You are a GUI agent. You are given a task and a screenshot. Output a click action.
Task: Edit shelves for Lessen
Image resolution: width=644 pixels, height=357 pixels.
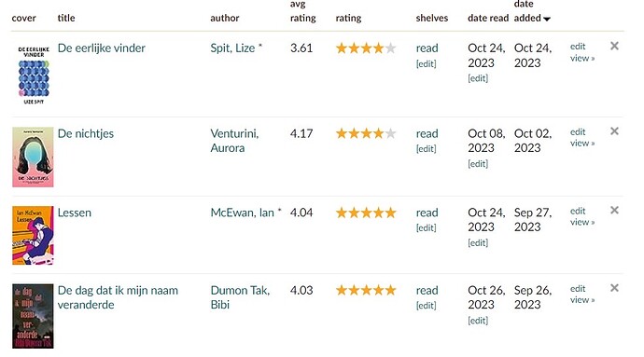pos(426,227)
